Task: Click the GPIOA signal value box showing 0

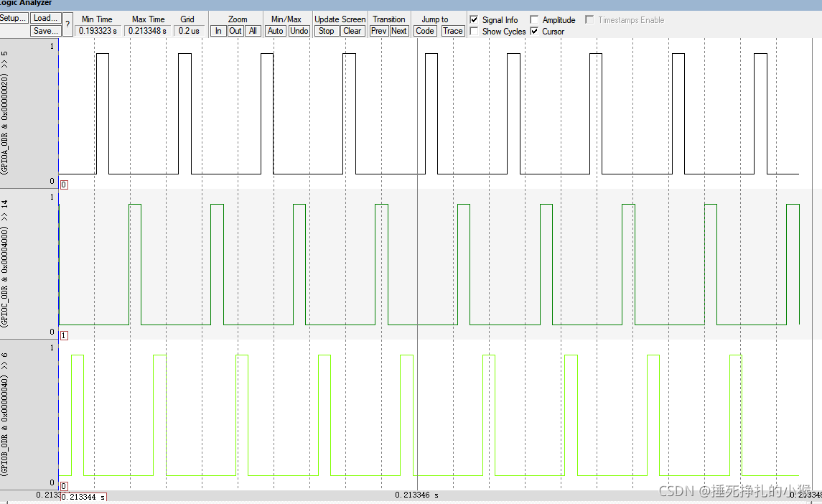Action: [64, 185]
